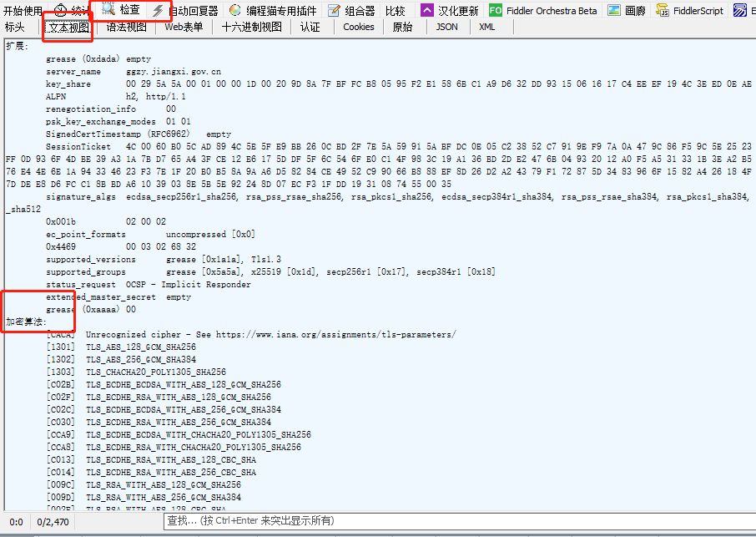Select the 标头 headers tab

click(x=14, y=27)
